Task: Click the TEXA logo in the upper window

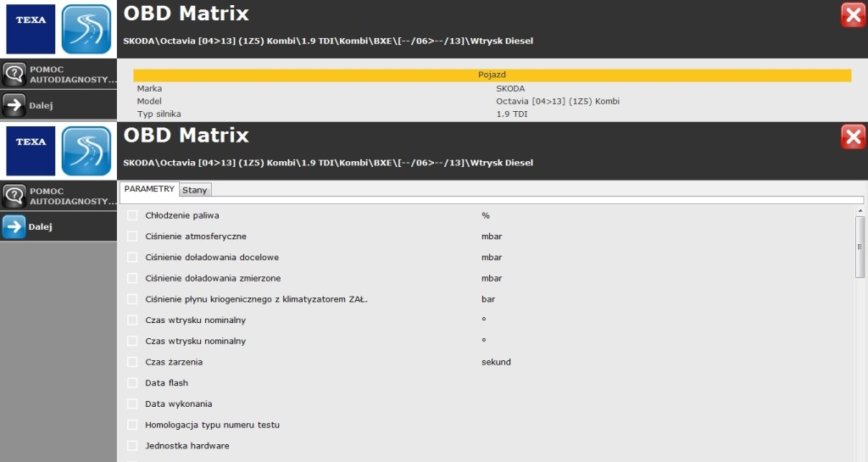Action: pos(31,29)
